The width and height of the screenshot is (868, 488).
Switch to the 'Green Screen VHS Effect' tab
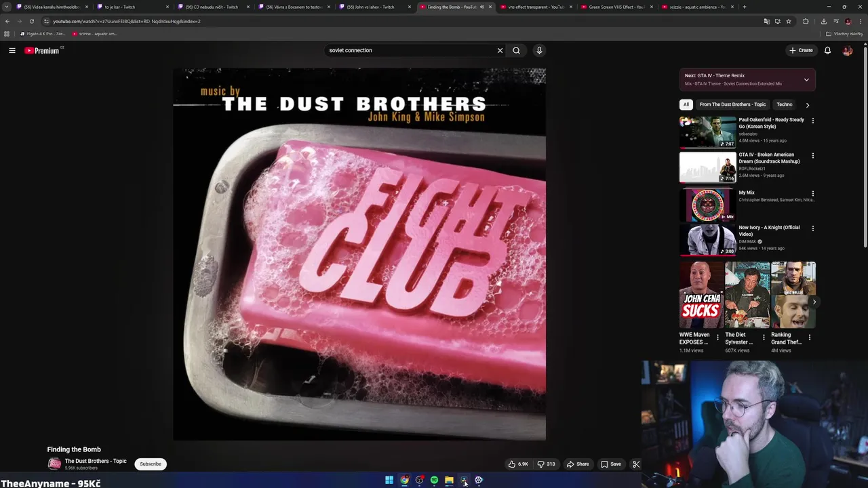coord(616,7)
